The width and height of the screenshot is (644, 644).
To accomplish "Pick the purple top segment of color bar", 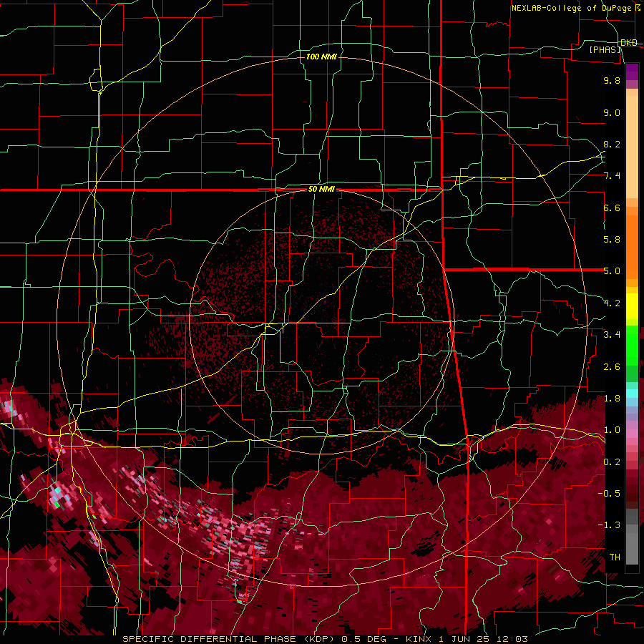I will [x=632, y=72].
